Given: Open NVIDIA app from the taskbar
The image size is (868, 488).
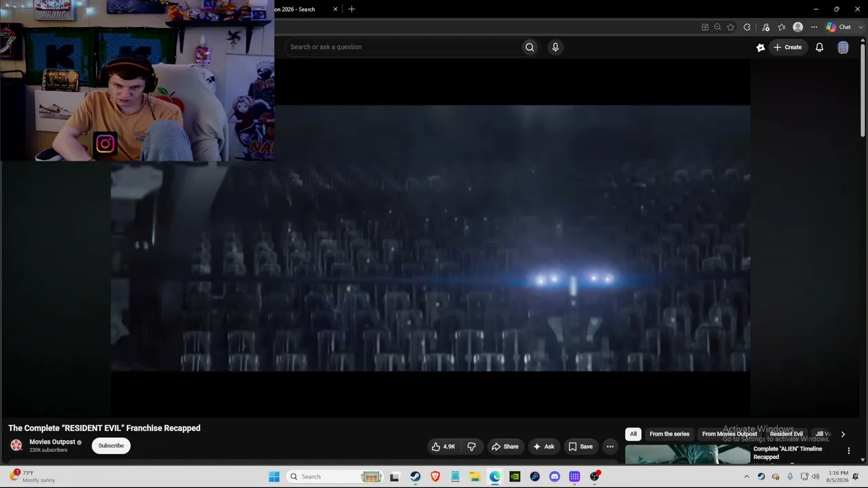Looking at the screenshot, I should point(515,476).
